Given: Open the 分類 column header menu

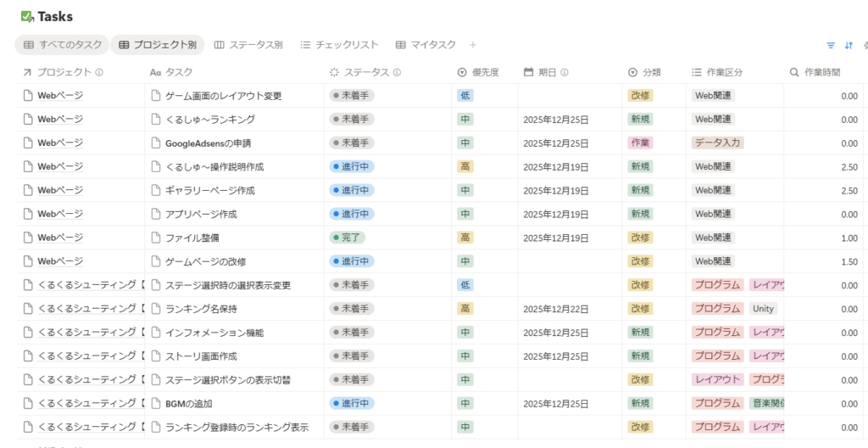Looking at the screenshot, I should [644, 73].
